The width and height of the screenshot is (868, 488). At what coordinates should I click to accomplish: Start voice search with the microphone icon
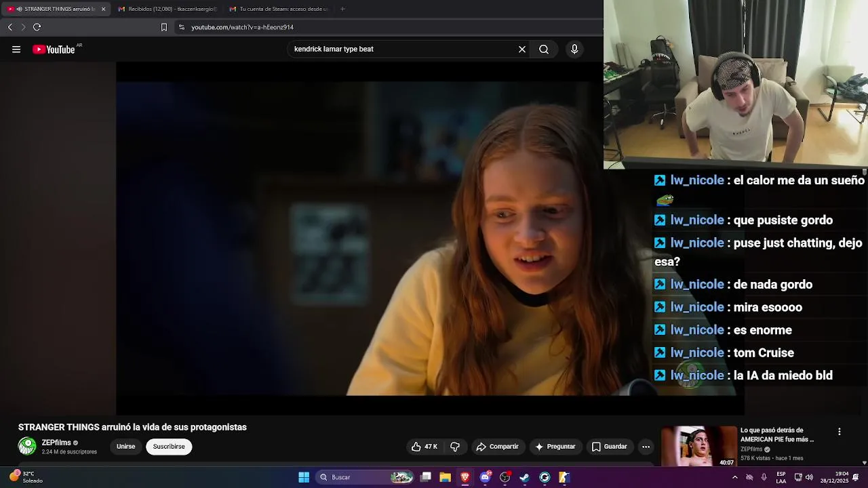tap(574, 49)
